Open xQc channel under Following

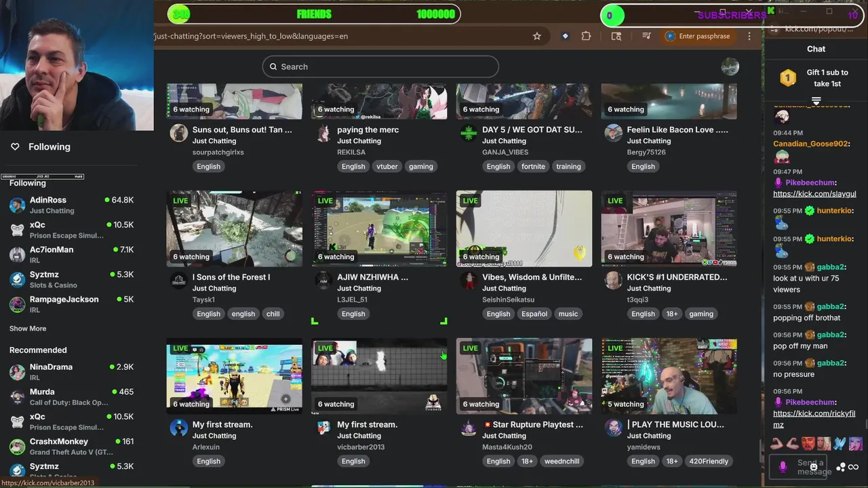point(71,230)
